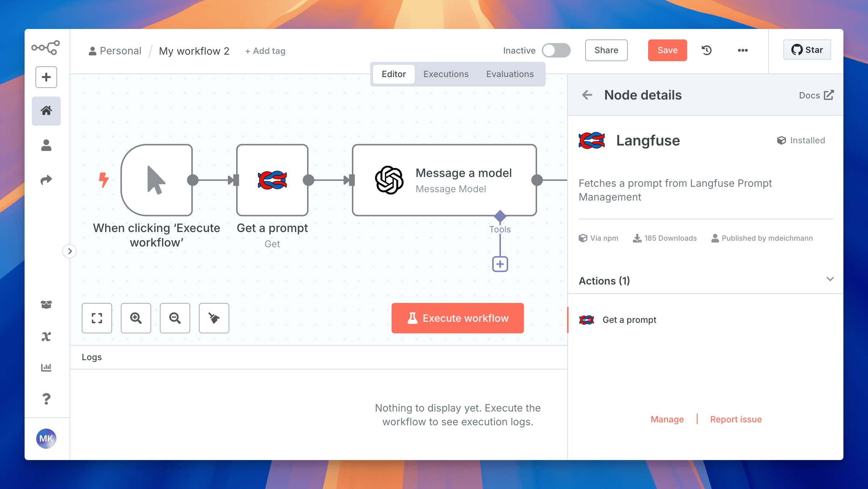
Task: Zoom in on the canvas
Action: pos(136,318)
